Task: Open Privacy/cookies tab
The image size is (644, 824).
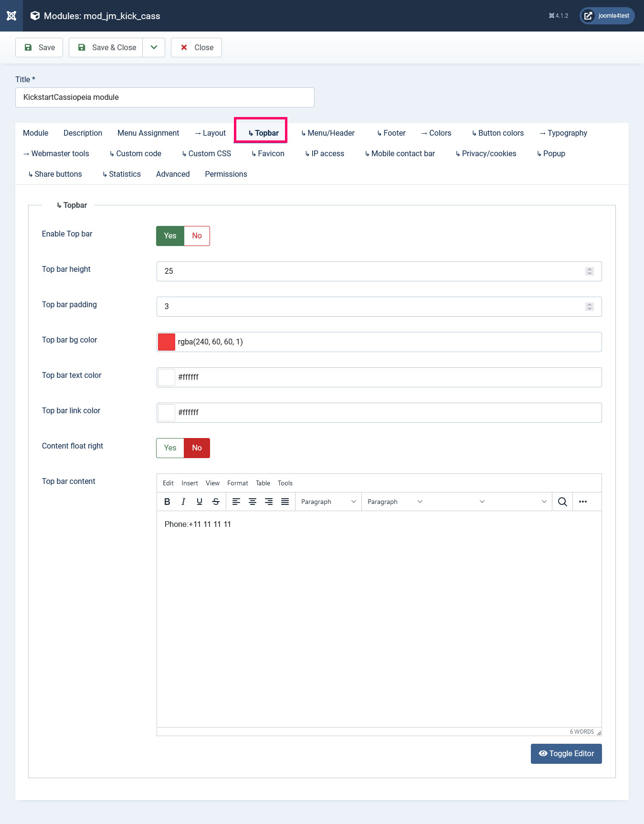Action: [x=486, y=154]
